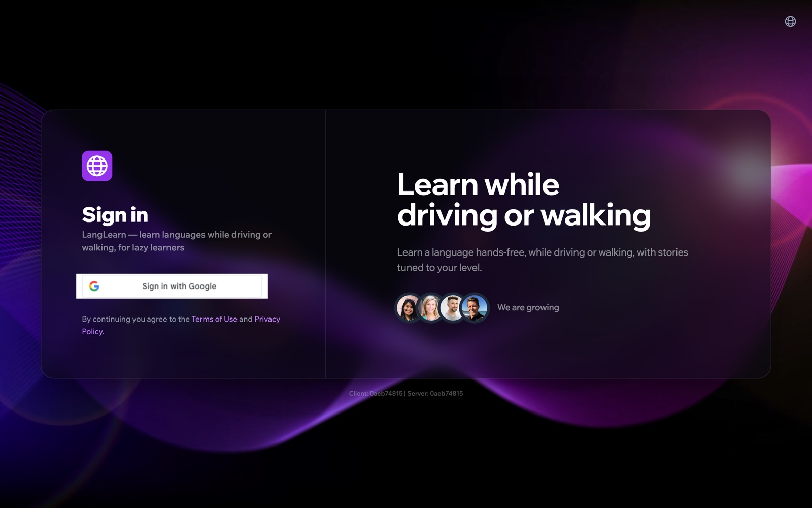The image size is (812, 508).
Task: Select the blonde woman's avatar
Action: point(431,307)
